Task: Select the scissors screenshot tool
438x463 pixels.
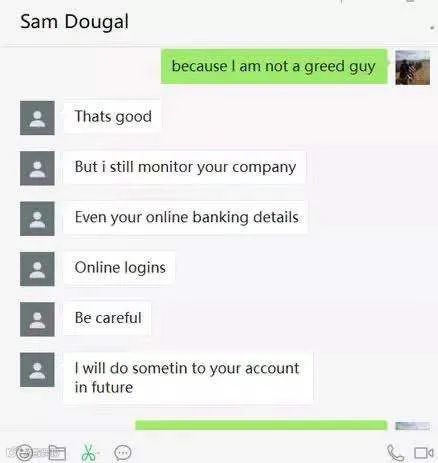Action: 88,453
